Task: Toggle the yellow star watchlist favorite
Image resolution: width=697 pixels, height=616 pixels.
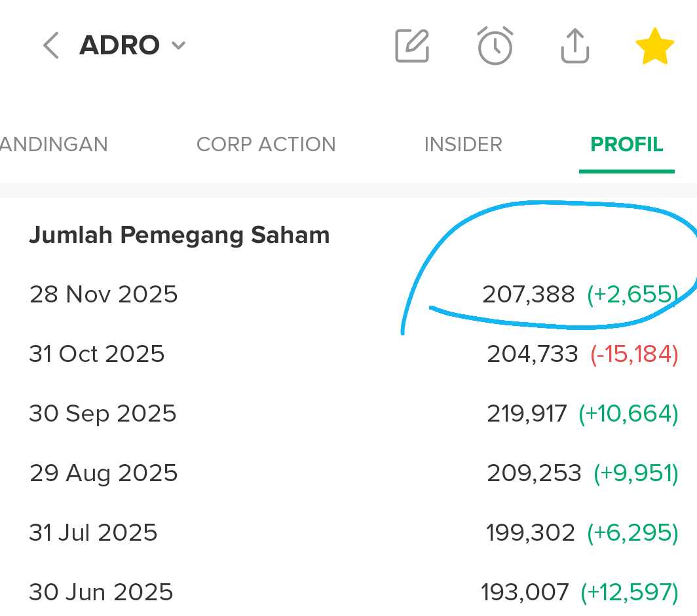Action: (654, 47)
